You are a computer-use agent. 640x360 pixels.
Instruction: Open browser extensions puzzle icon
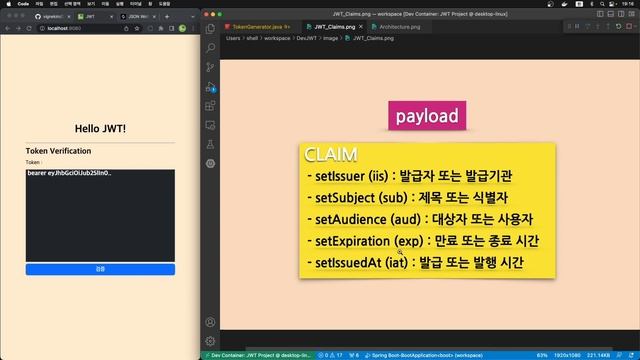[x=161, y=28]
